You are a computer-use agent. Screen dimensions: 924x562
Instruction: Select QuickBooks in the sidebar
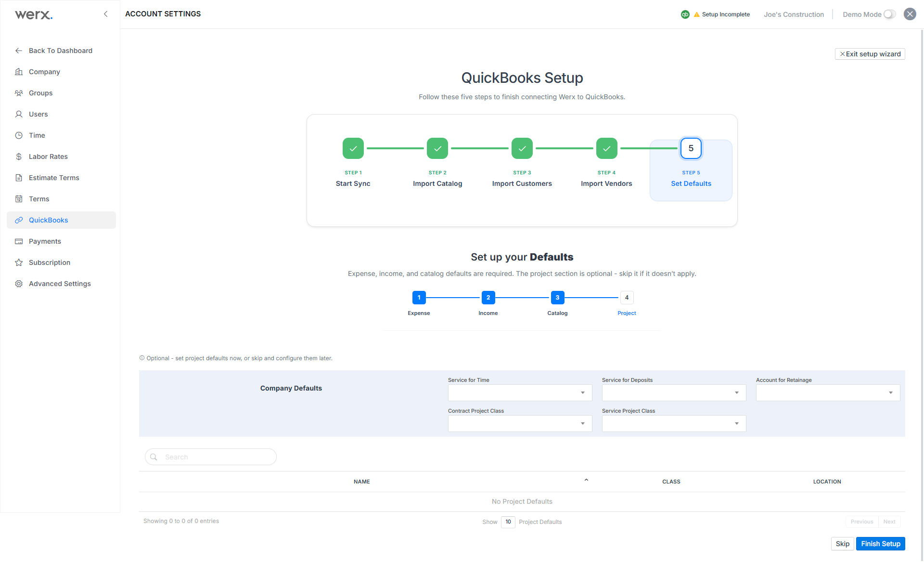pyautogui.click(x=61, y=220)
